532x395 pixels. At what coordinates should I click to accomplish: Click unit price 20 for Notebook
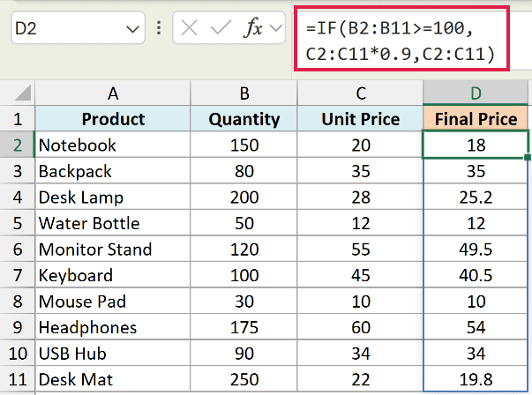click(x=360, y=145)
